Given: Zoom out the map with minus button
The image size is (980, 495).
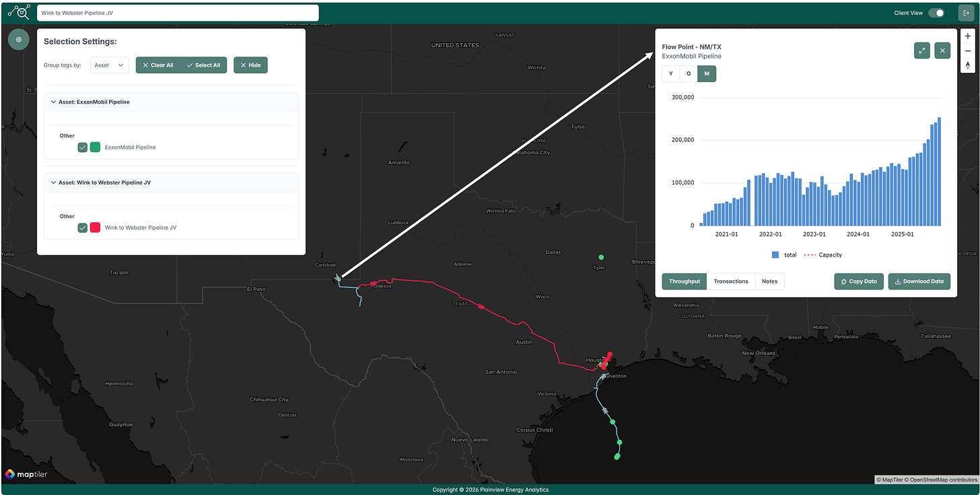Looking at the screenshot, I should click(x=968, y=51).
